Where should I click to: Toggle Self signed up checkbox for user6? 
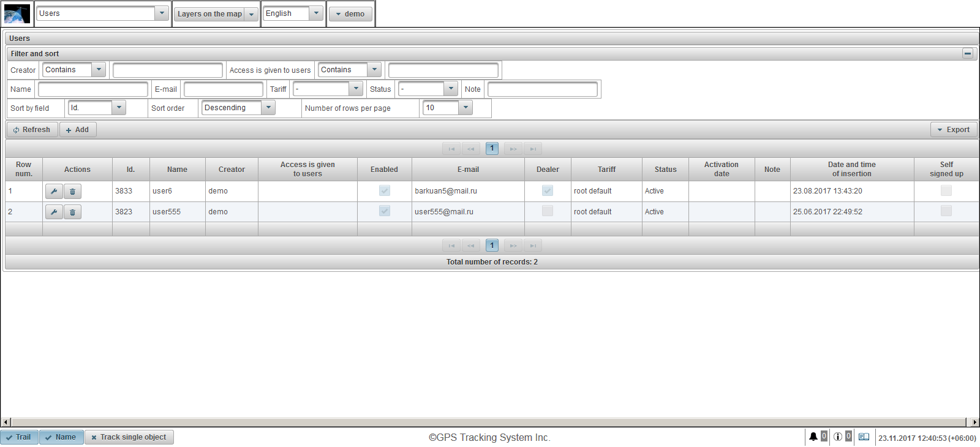click(946, 191)
